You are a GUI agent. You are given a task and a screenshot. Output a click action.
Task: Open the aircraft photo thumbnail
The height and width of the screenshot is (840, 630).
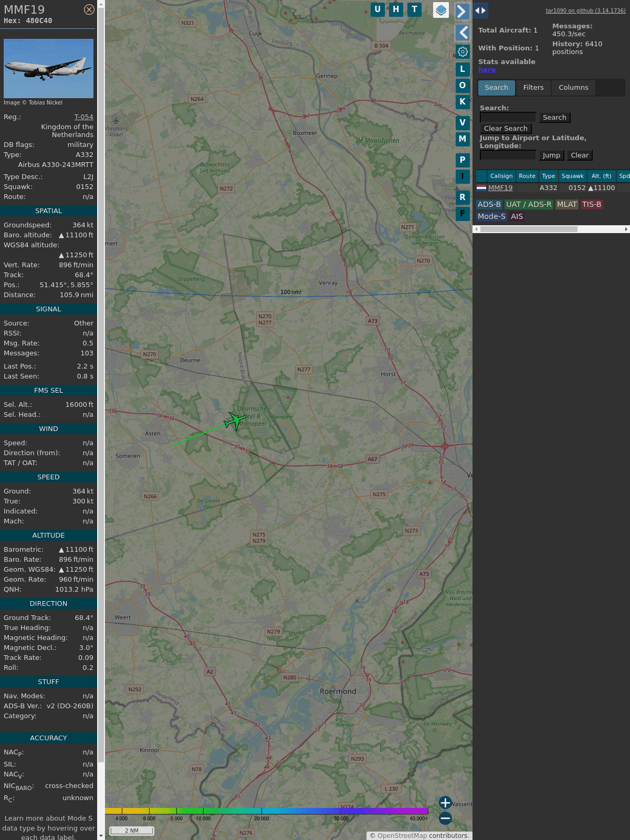pos(48,68)
